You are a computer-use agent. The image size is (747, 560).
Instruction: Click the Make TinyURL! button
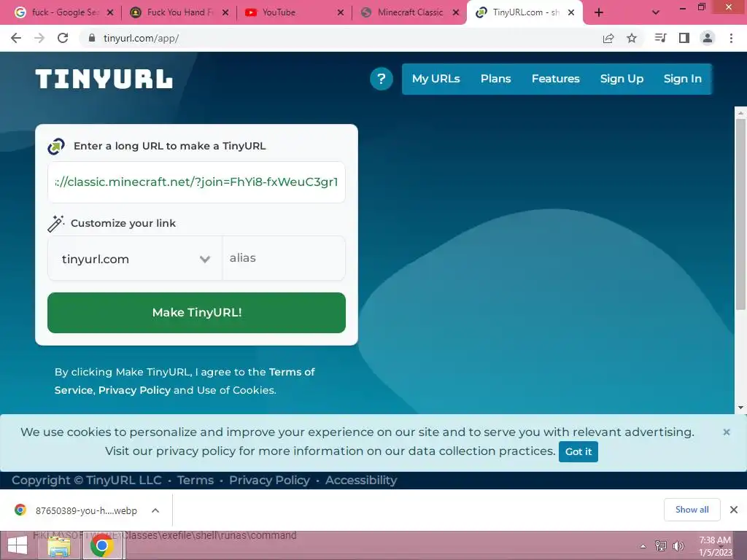(196, 312)
